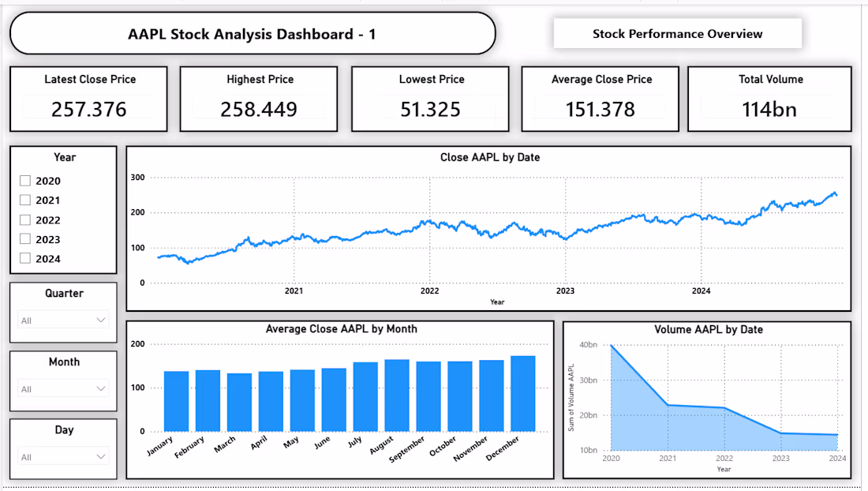Select the October bar
This screenshot has height=491, width=868.
click(460, 396)
